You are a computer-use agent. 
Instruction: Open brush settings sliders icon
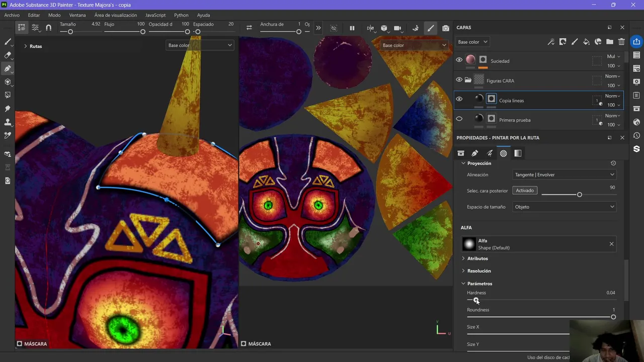click(x=35, y=28)
